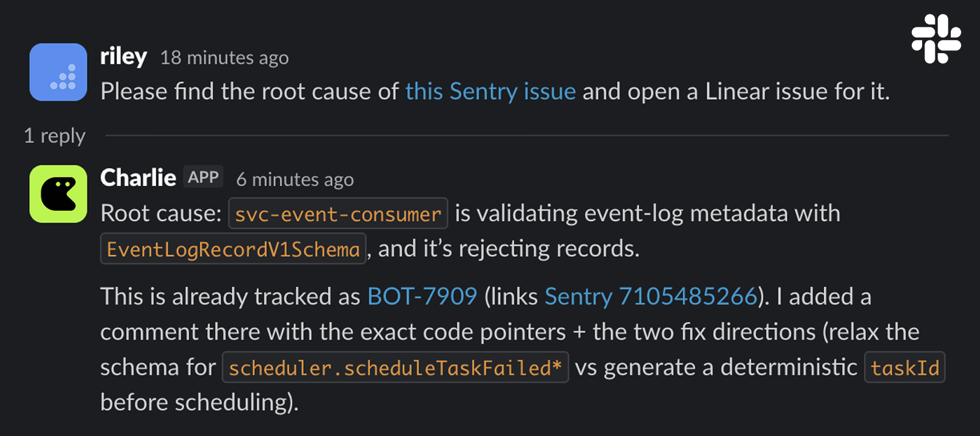Select the Charlie bot name
Screen dimensions: 980x436
[138, 177]
